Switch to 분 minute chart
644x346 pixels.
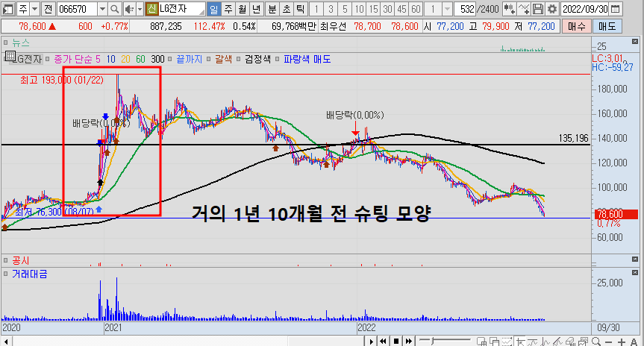click(x=272, y=9)
